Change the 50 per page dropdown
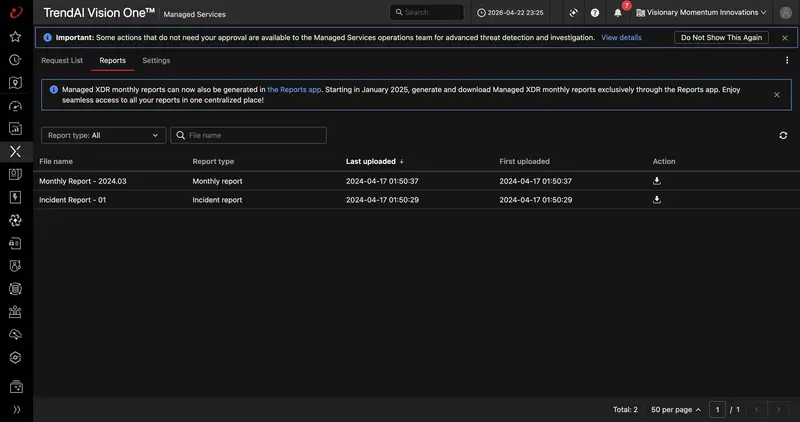The image size is (800, 422). tap(676, 409)
